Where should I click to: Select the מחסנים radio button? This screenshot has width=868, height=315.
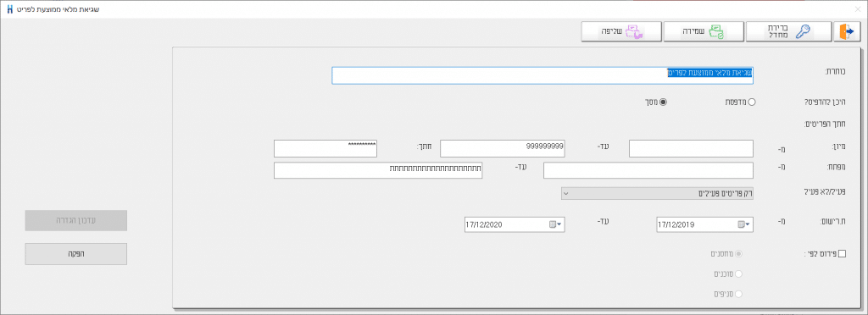[738, 254]
